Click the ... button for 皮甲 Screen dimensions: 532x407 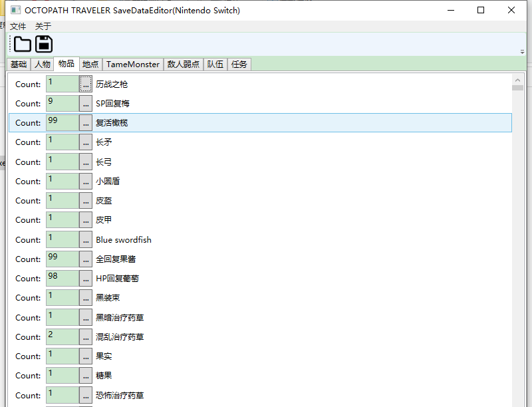coord(86,219)
